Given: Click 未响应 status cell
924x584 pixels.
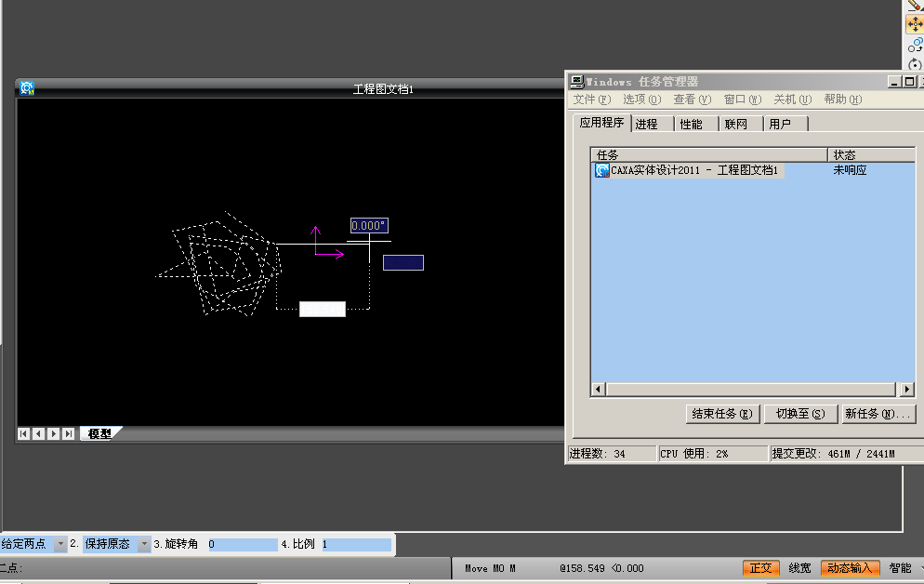Looking at the screenshot, I should (x=850, y=170).
